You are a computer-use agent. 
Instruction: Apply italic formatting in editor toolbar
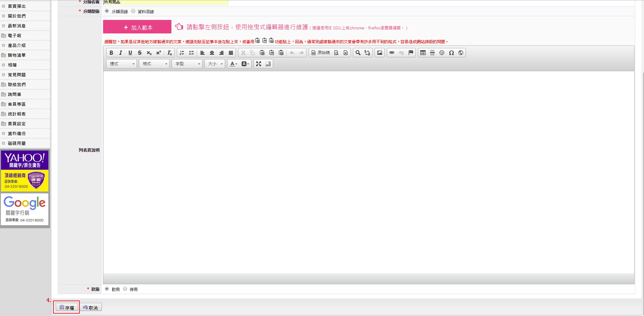coord(121,53)
